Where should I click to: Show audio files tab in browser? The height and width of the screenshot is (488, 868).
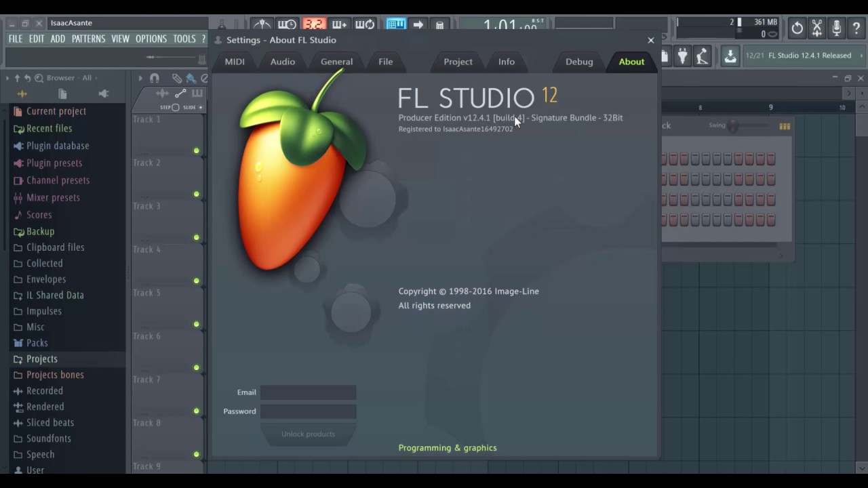click(22, 94)
